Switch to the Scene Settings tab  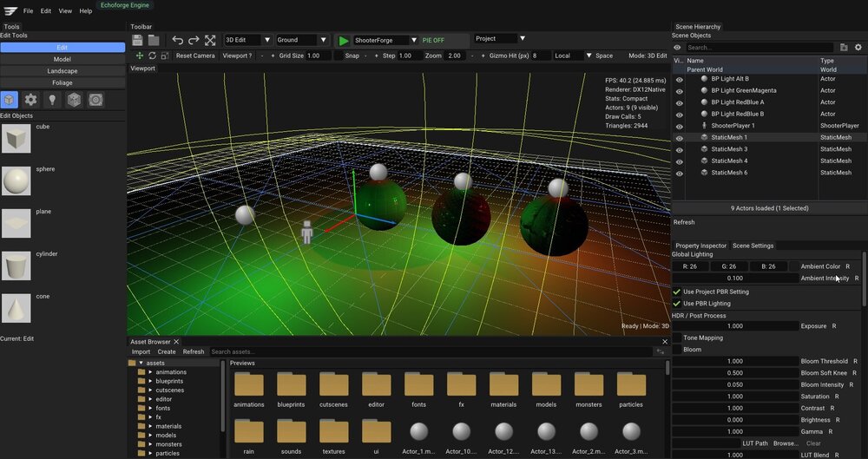(753, 246)
